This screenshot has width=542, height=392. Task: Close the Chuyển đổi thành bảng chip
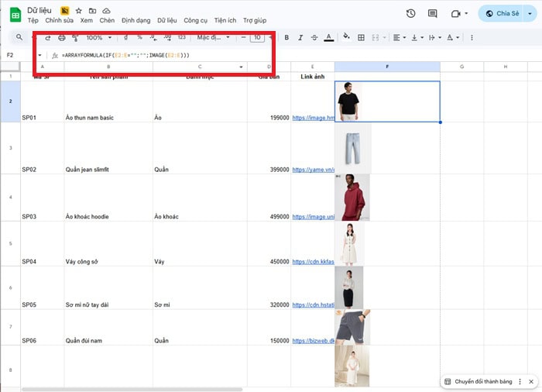pos(530,382)
